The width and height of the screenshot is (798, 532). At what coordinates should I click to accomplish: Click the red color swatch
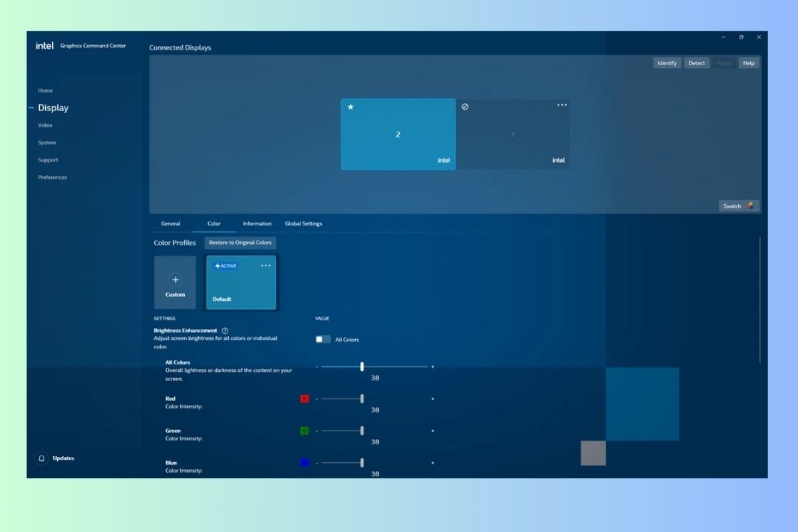305,399
